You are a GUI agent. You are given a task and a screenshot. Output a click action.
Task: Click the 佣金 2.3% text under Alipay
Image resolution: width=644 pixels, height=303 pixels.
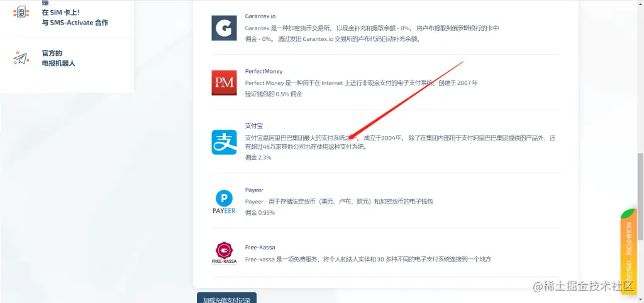coord(258,157)
